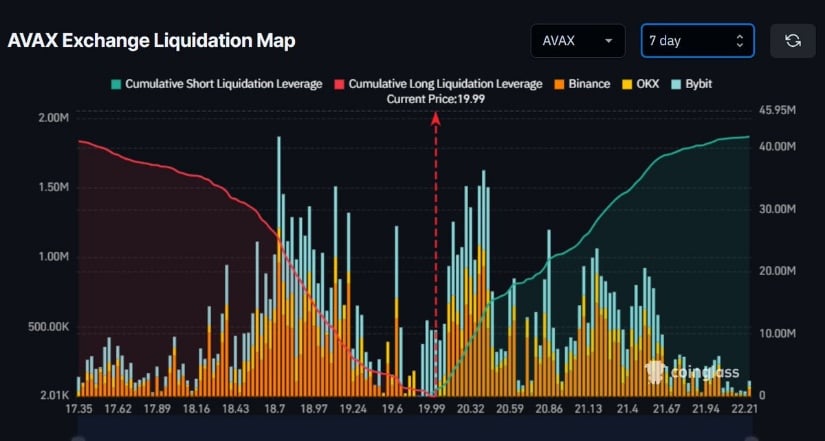Click the red Cumulative Long legend square
The width and height of the screenshot is (825, 441).
point(340,84)
